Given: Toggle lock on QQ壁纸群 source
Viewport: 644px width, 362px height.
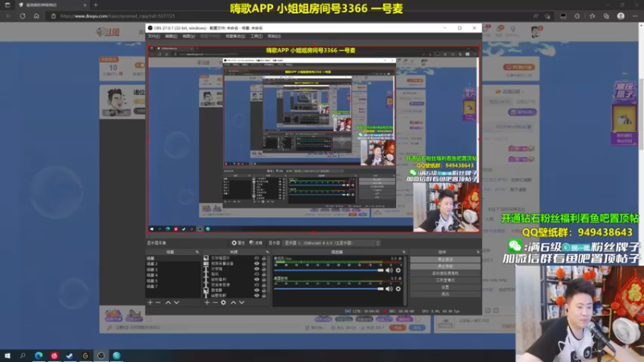Looking at the screenshot, I should [264, 295].
